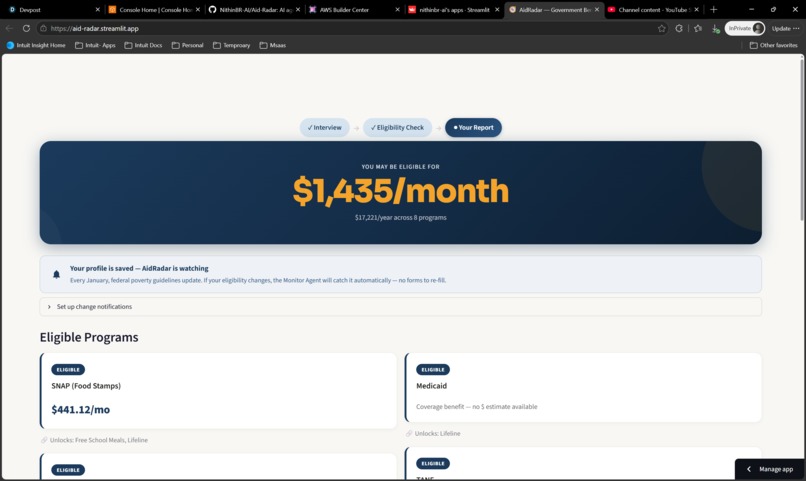The height and width of the screenshot is (481, 806).
Task: Open a new browser tab with plus icon
Action: (x=713, y=10)
